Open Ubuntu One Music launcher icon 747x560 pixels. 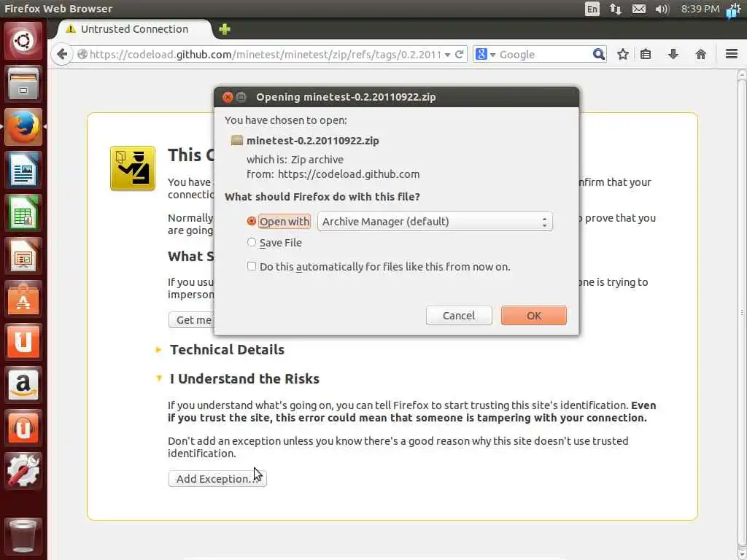(23, 427)
